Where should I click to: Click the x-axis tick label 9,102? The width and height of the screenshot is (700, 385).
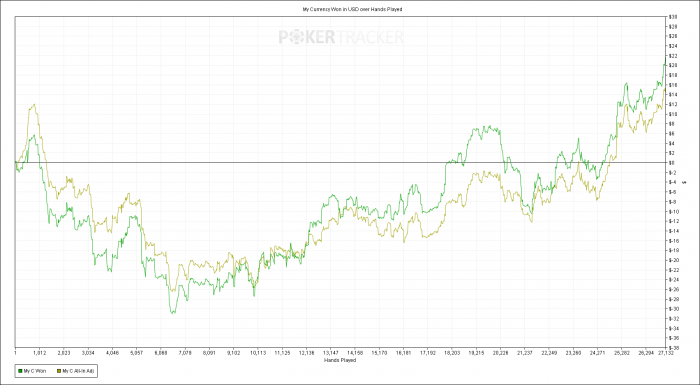point(234,352)
